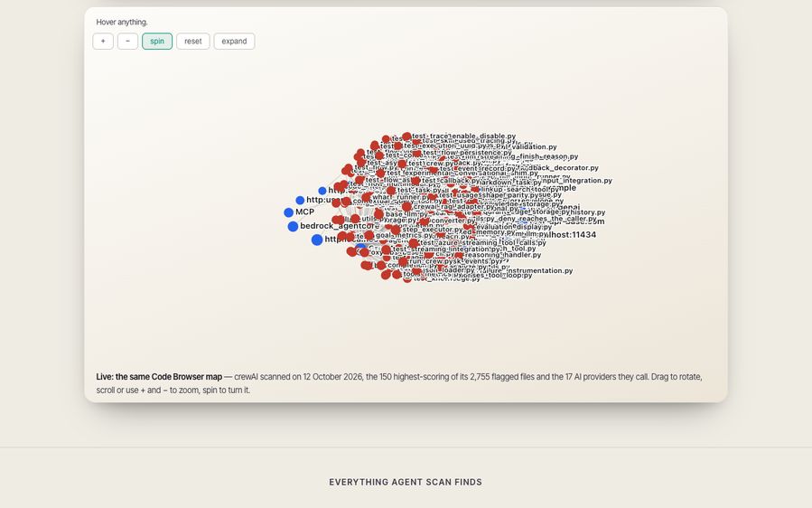Click the Hover anything hint text
The width and height of the screenshot is (812, 508).
point(122,22)
